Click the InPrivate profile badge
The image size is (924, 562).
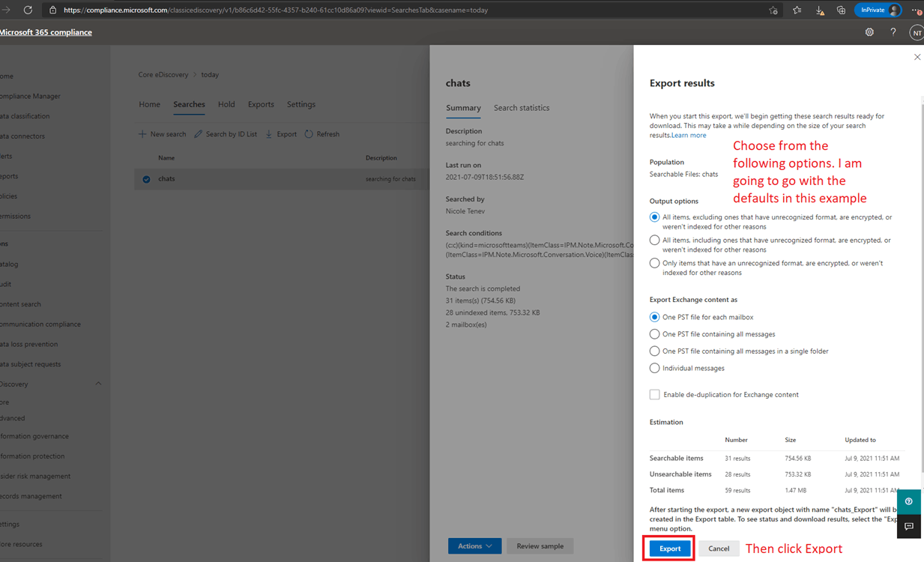(x=879, y=10)
